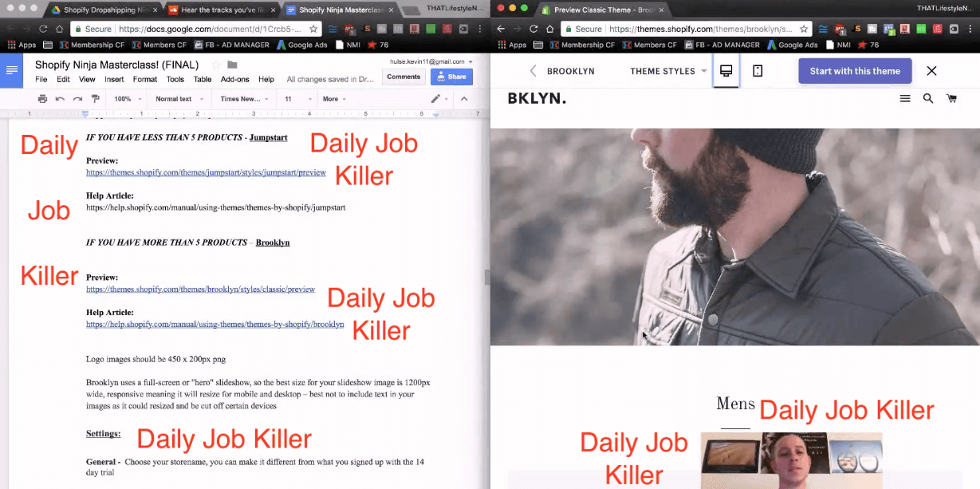Open the Insert menu in Docs
This screenshot has height=489, width=980.
pyautogui.click(x=114, y=80)
